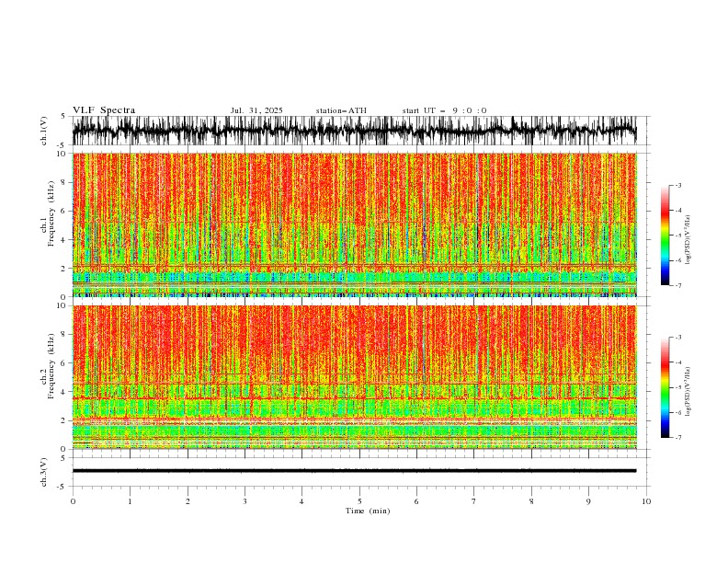Click time axis tick label '7'

click(x=474, y=501)
